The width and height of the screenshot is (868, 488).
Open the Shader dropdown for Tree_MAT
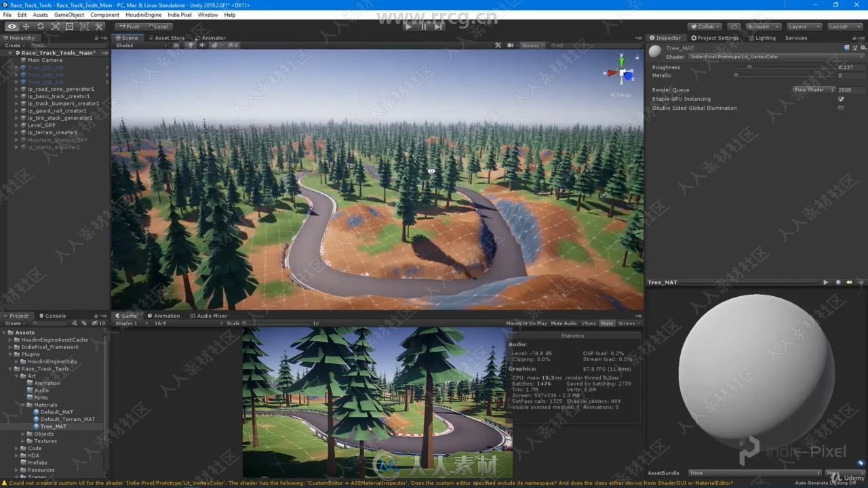pyautogui.click(x=776, y=57)
